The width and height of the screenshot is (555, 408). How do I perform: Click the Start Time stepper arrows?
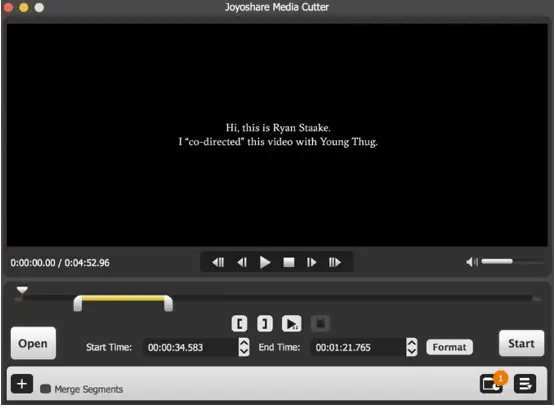pos(244,347)
